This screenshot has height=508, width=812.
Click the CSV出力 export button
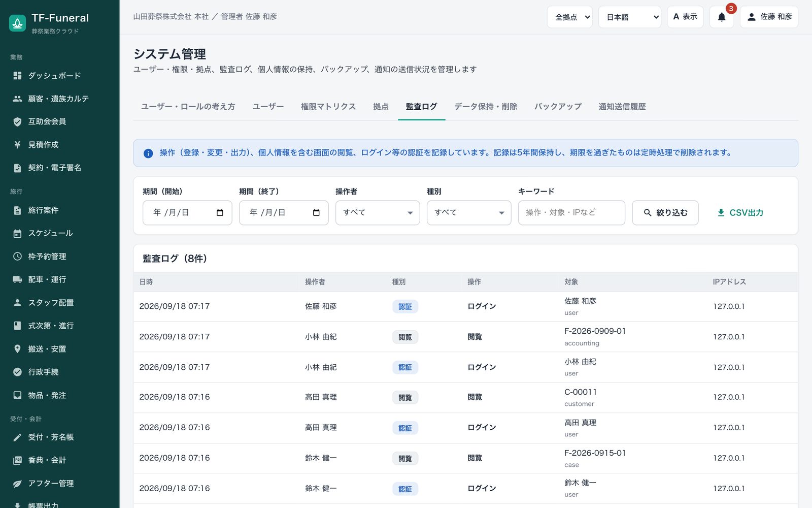[x=740, y=213]
